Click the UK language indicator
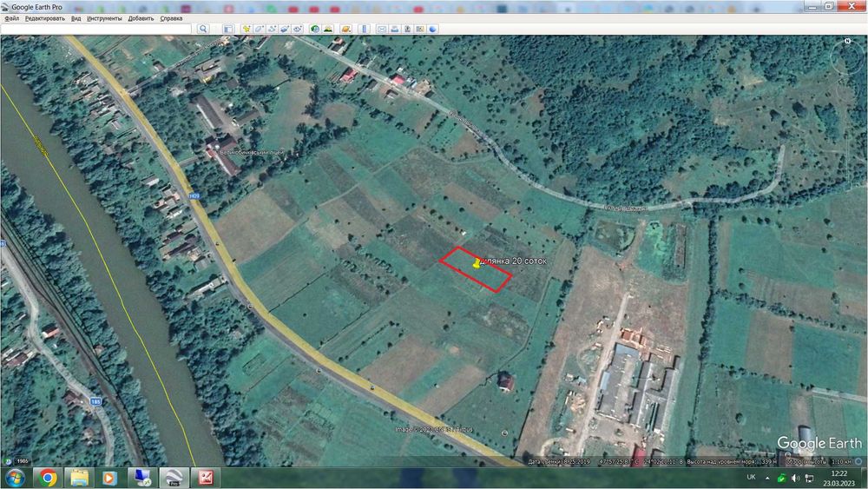 [x=751, y=478]
